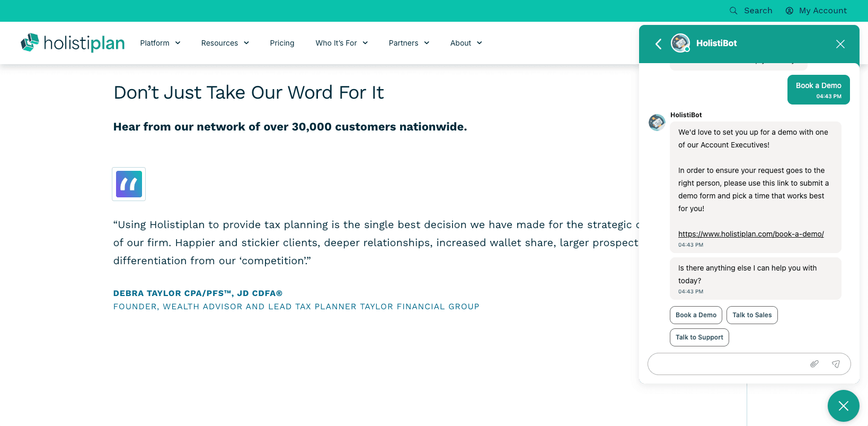Image resolution: width=868 pixels, height=426 pixels.
Task: Click the attachment paperclip icon
Action: tap(814, 364)
